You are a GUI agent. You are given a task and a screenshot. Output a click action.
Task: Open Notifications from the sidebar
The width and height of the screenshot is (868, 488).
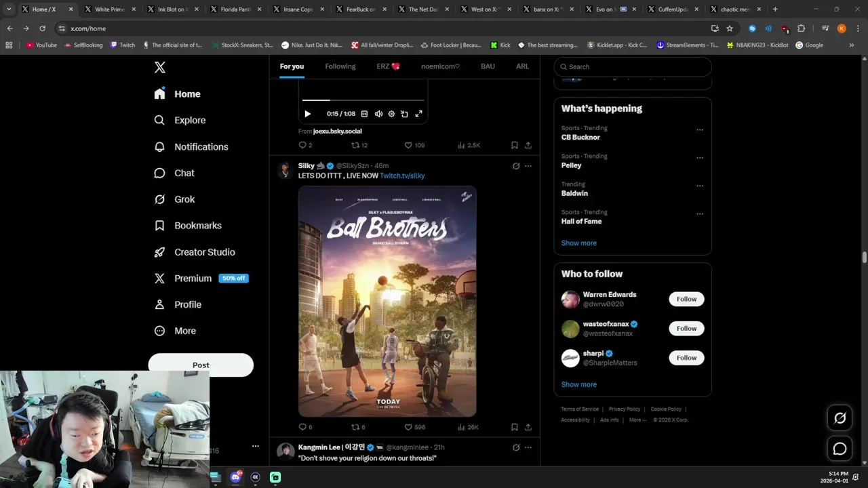pos(191,146)
